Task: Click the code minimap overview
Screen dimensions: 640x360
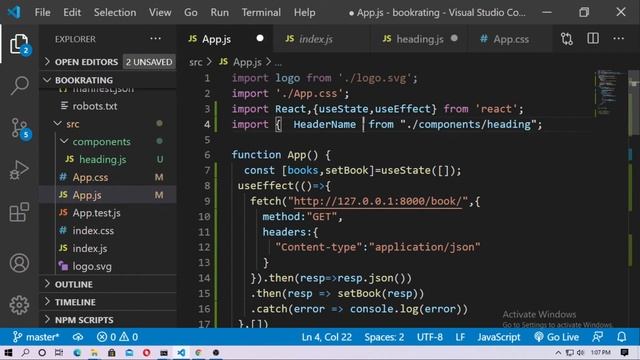Action: 610,92
